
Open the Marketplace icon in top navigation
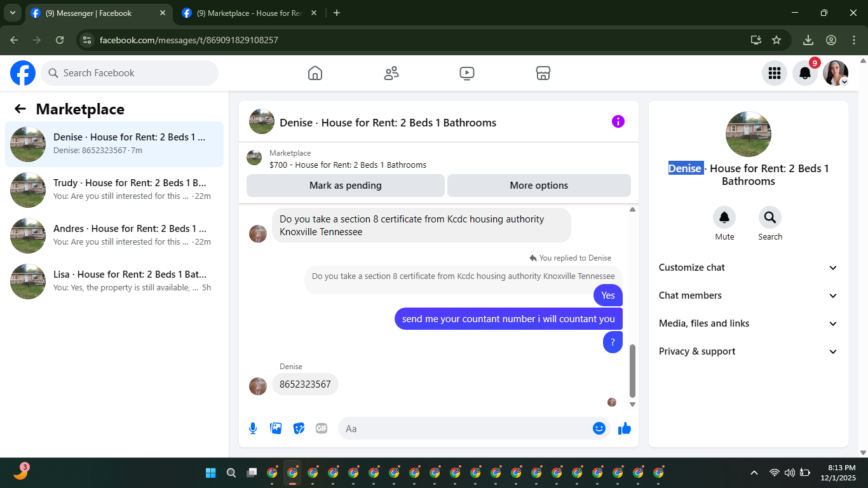coord(543,73)
